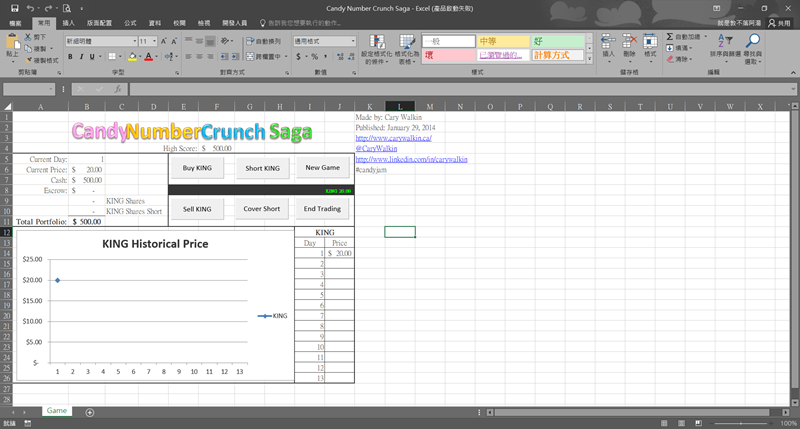Click the AutoSum sigma icon

point(669,36)
